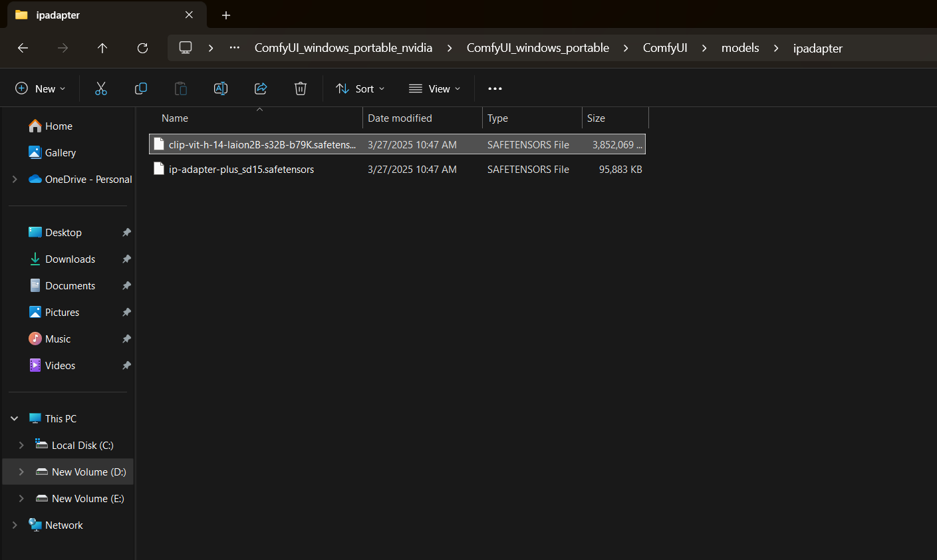Image resolution: width=937 pixels, height=560 pixels.
Task: Click the models breadcrumb in address bar
Action: tap(739, 48)
